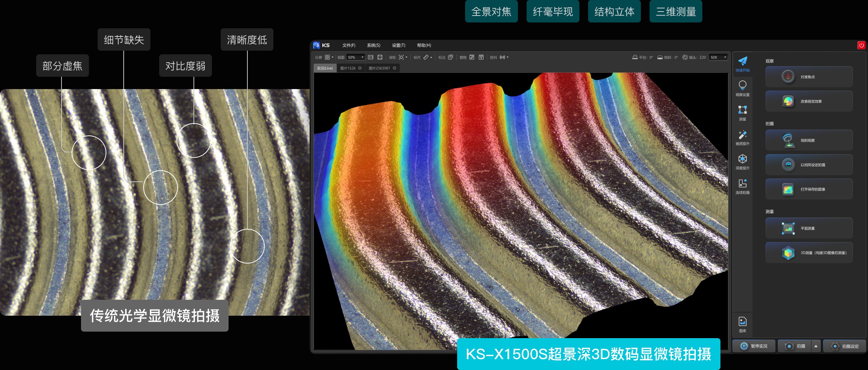Image resolution: width=868 pixels, height=370 pixels.
Task: Click the 3D color height map image
Action: 521,211
